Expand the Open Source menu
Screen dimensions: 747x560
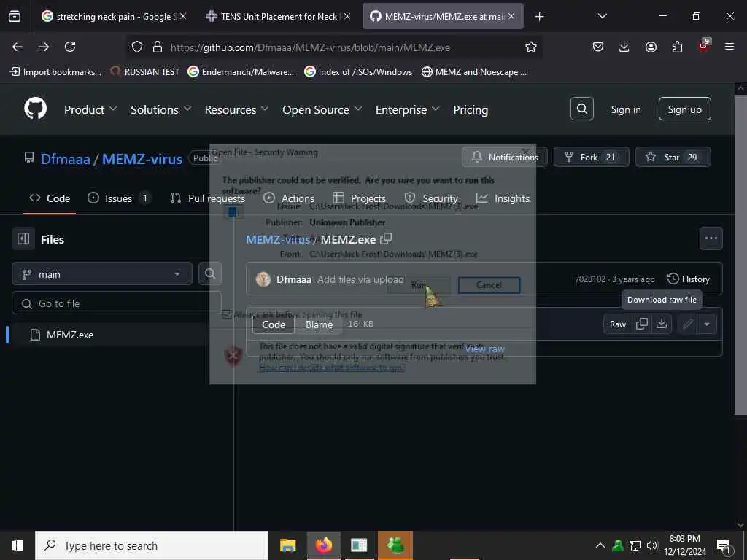point(322,109)
